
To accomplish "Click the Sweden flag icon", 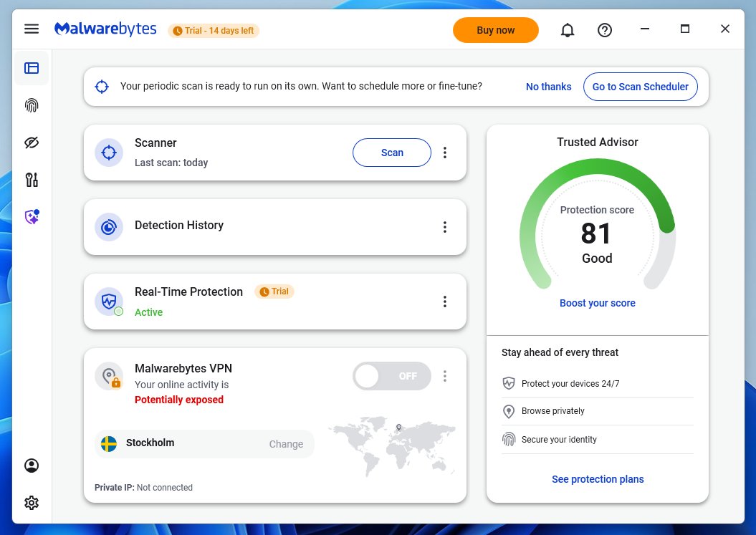I will tap(108, 443).
